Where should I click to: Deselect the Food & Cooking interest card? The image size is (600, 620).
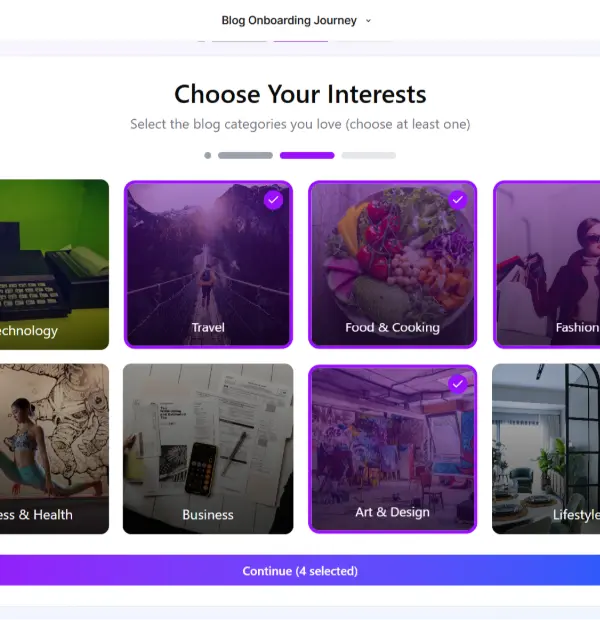click(393, 265)
